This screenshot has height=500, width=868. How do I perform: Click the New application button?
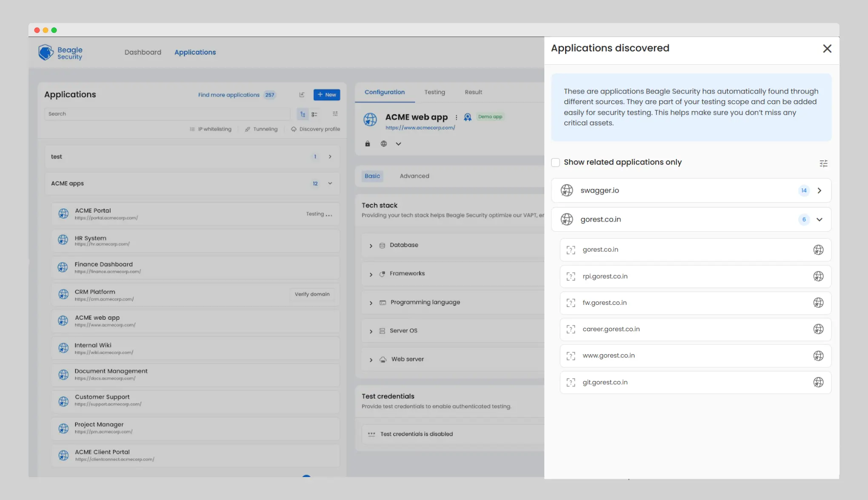tap(326, 94)
